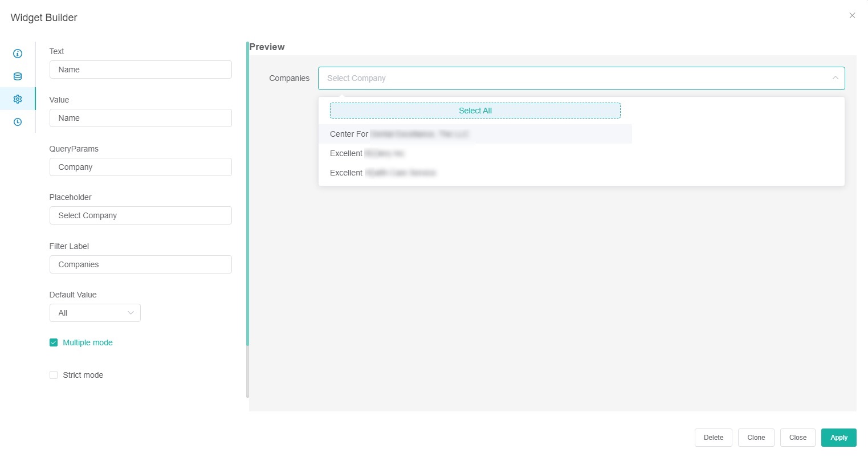Image resolution: width=868 pixels, height=457 pixels.
Task: Select the settings gear icon in sidebar
Action: coord(18,99)
